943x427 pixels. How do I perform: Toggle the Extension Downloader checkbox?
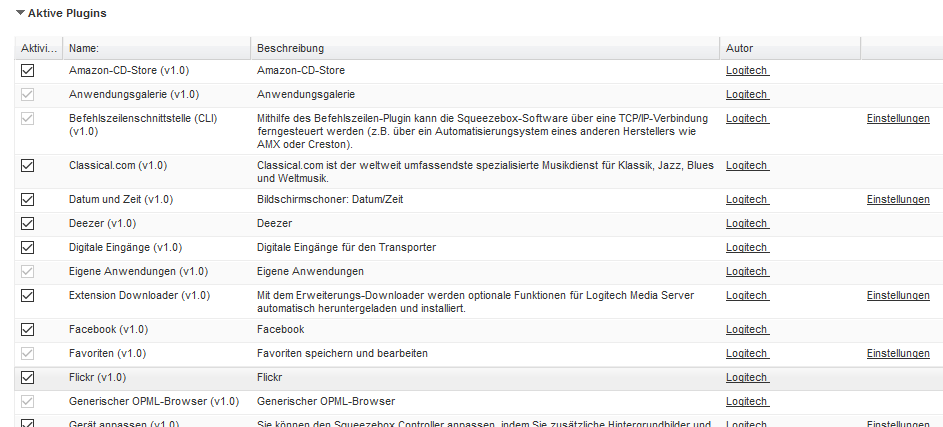pos(27,296)
